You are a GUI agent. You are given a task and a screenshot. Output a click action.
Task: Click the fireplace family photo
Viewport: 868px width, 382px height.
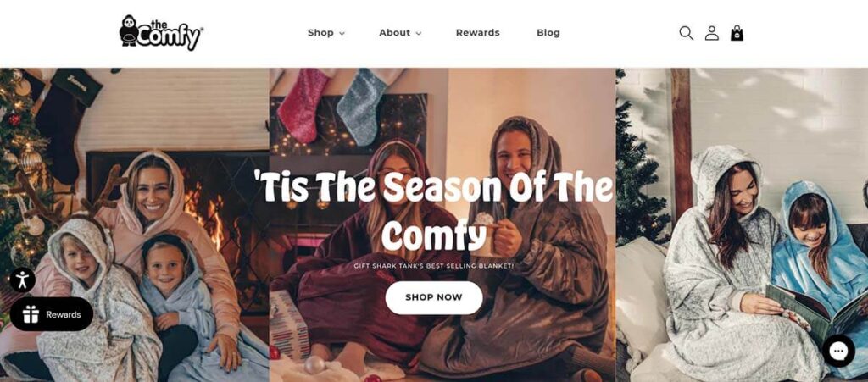tap(135, 225)
